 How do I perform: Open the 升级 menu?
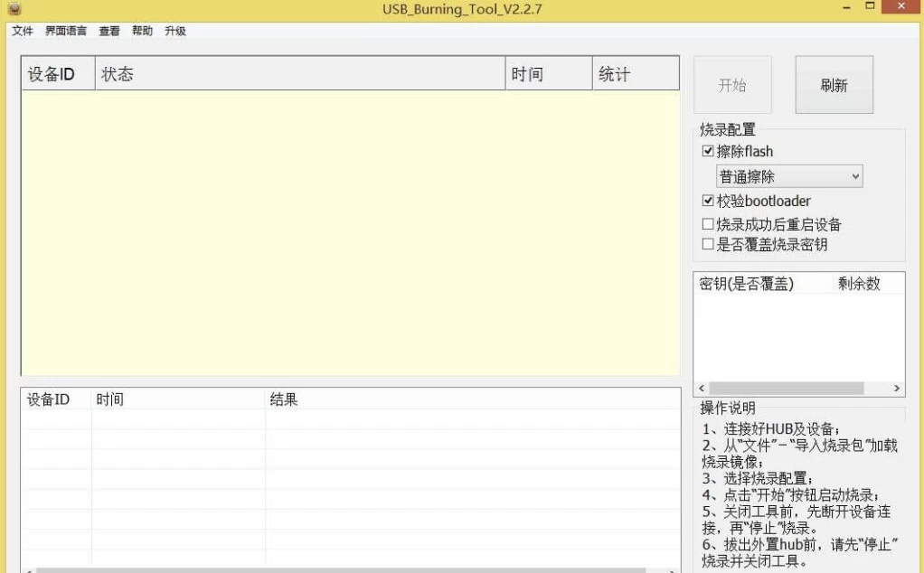click(x=175, y=31)
